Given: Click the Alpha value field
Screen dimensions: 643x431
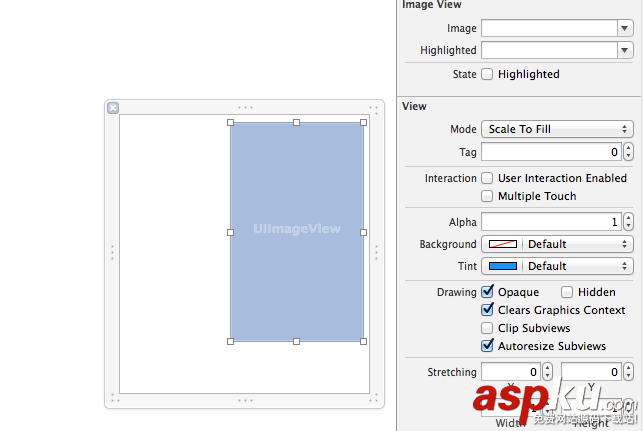Looking at the screenshot, I should [x=552, y=222].
